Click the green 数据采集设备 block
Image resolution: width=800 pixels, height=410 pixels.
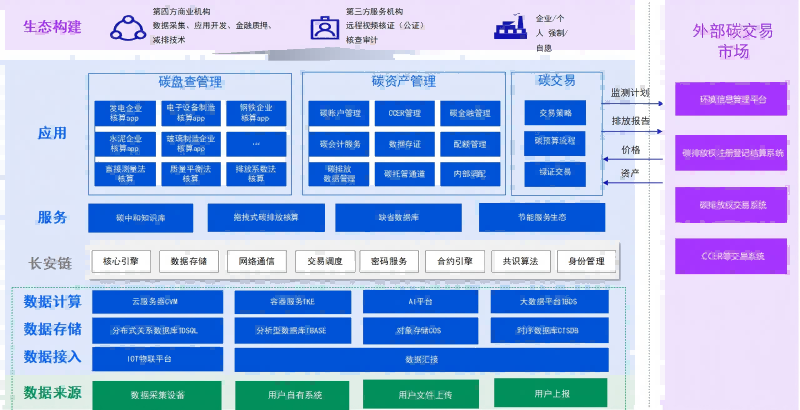tap(157, 395)
